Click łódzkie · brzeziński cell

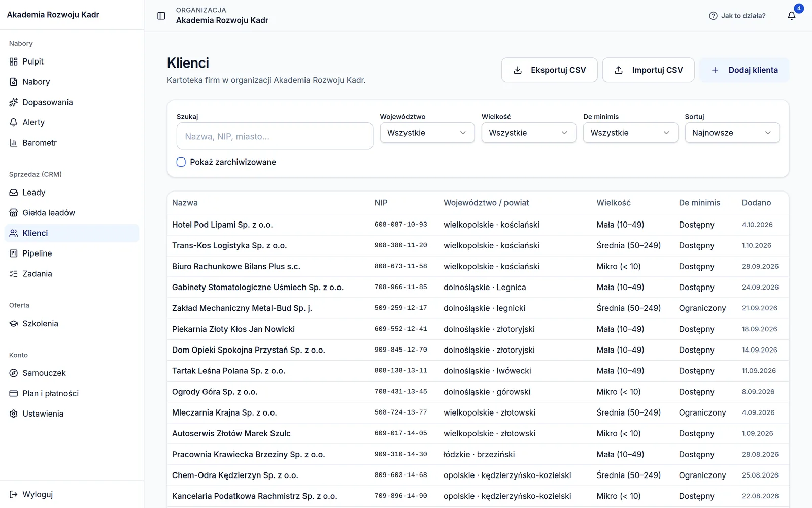tap(479, 454)
